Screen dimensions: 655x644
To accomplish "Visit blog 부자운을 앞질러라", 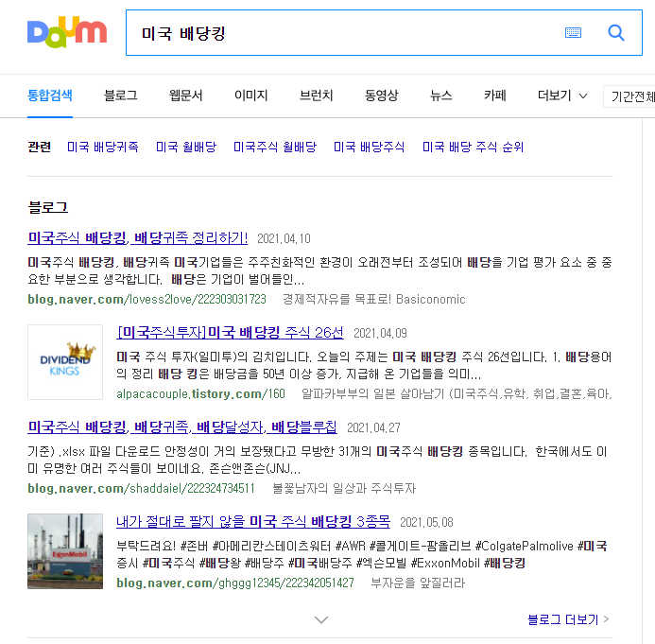I will point(418,583).
